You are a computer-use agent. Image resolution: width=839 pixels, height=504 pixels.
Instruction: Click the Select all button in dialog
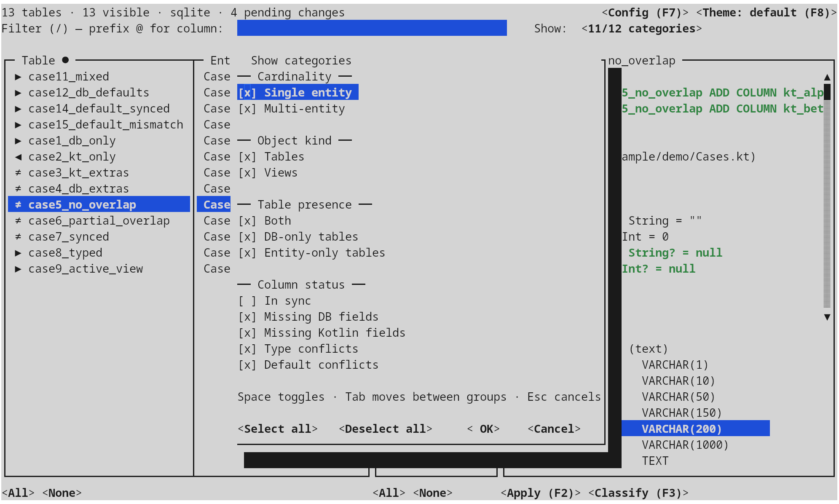click(278, 429)
